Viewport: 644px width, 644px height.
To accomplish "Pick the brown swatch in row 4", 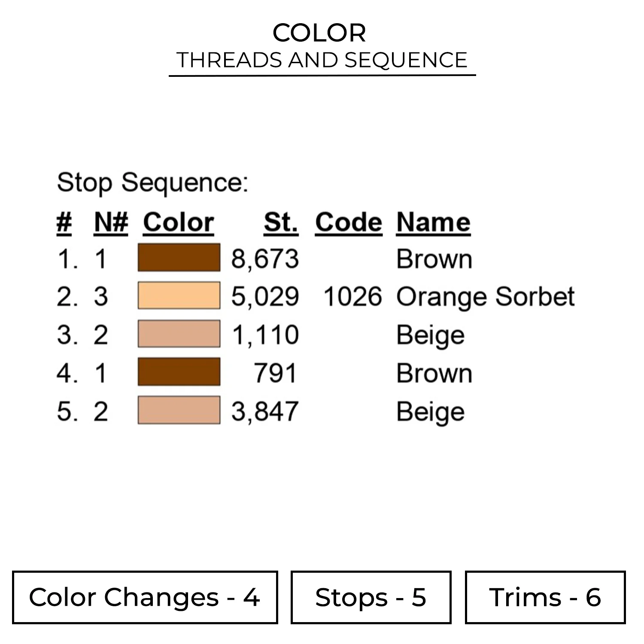I will point(179,372).
